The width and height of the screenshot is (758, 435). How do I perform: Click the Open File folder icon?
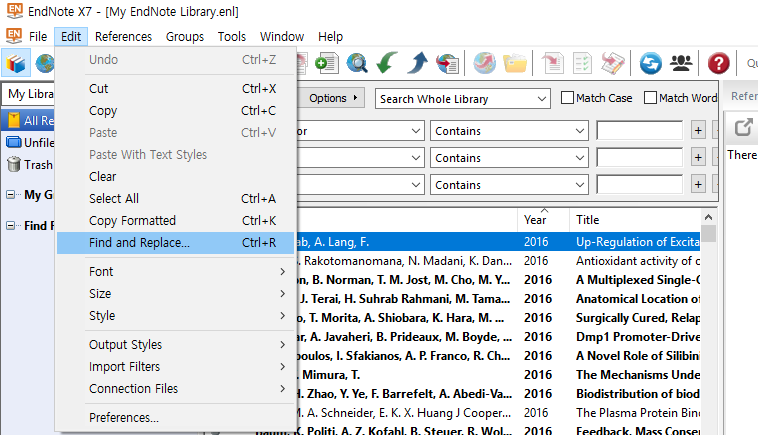(515, 63)
